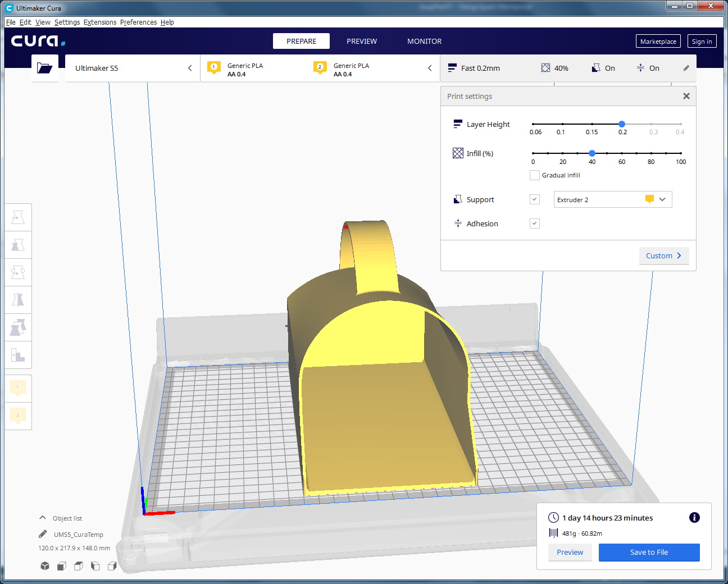
Task: Uncheck the Support checkbox
Action: click(535, 199)
